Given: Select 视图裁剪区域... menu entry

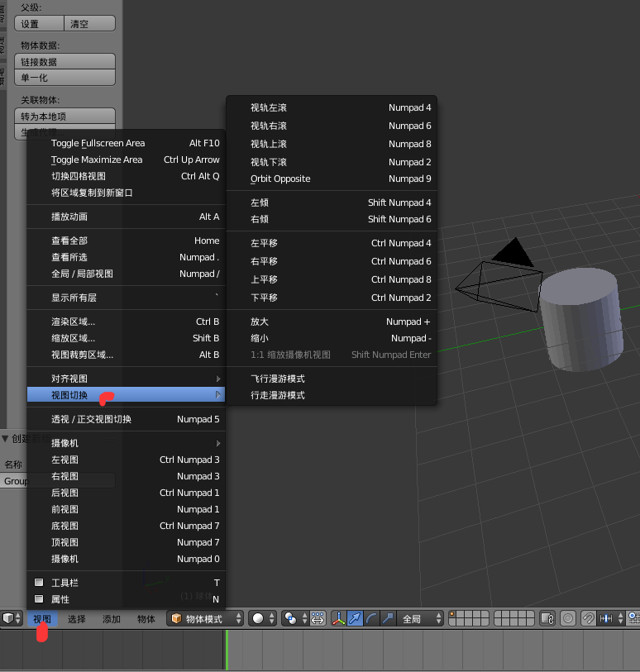Looking at the screenshot, I should (126, 355).
